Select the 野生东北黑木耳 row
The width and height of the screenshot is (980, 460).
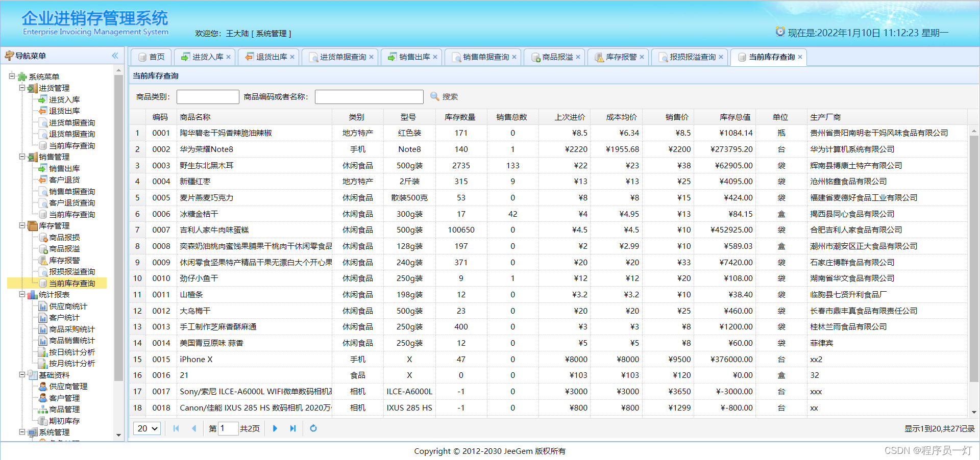tap(548, 165)
